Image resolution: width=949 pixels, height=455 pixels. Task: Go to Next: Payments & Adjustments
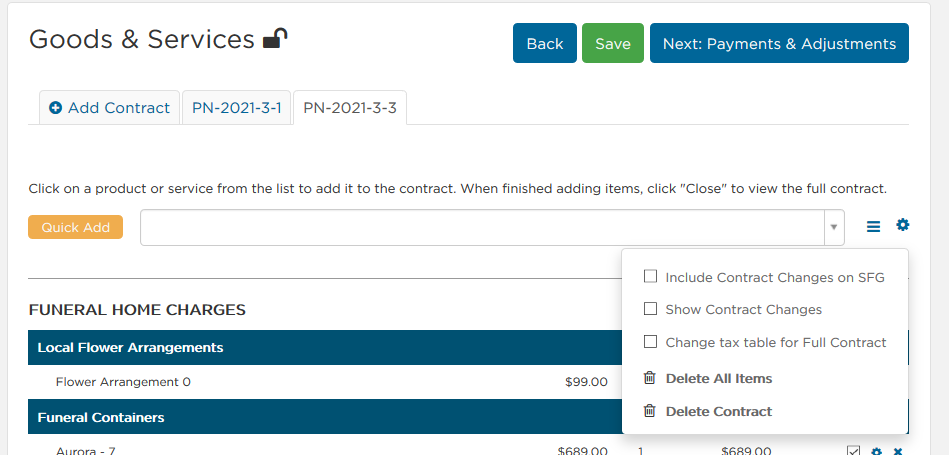click(x=780, y=44)
